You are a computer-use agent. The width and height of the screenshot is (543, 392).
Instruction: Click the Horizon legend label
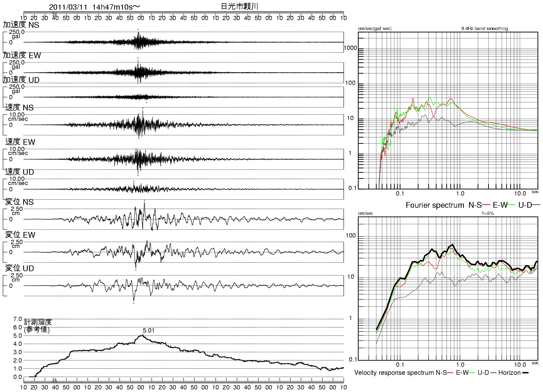coord(509,373)
